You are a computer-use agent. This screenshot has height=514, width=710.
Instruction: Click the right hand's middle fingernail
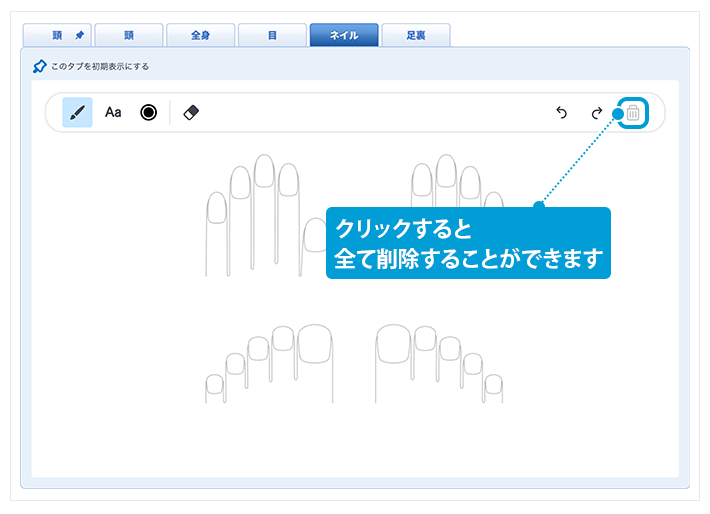(x=446, y=172)
